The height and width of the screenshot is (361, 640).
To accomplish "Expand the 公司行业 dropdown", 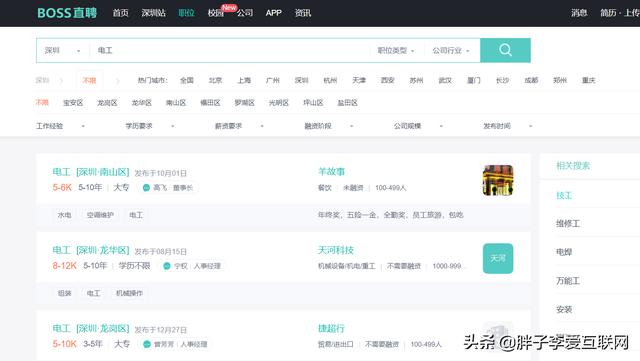I will [451, 51].
